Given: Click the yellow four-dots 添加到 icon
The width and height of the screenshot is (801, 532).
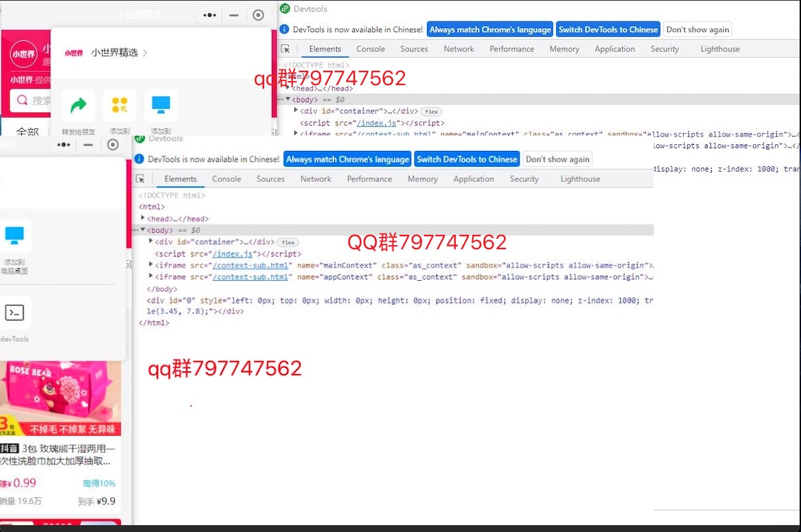Looking at the screenshot, I should click(119, 105).
